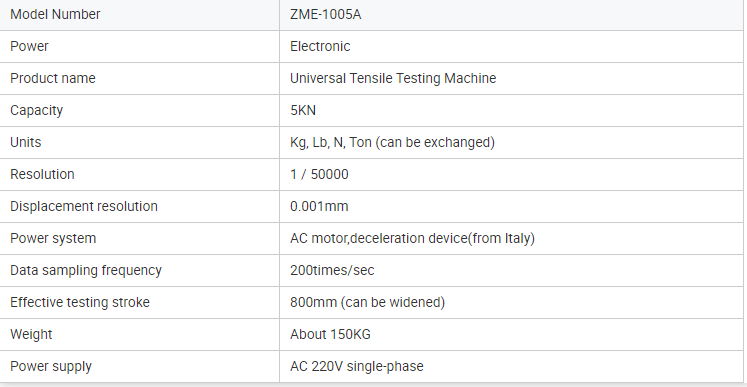747x387 pixels.
Task: Select Universal Tensile Testing Machine text
Action: coord(393,78)
